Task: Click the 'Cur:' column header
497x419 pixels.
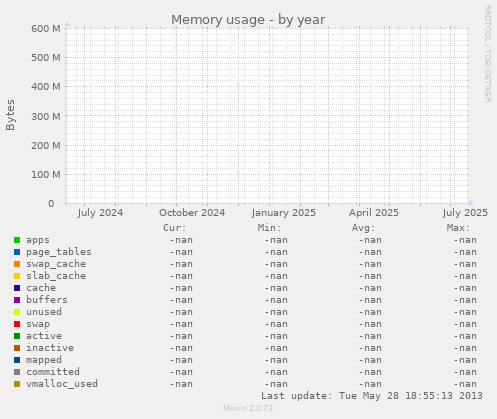Action: (175, 228)
